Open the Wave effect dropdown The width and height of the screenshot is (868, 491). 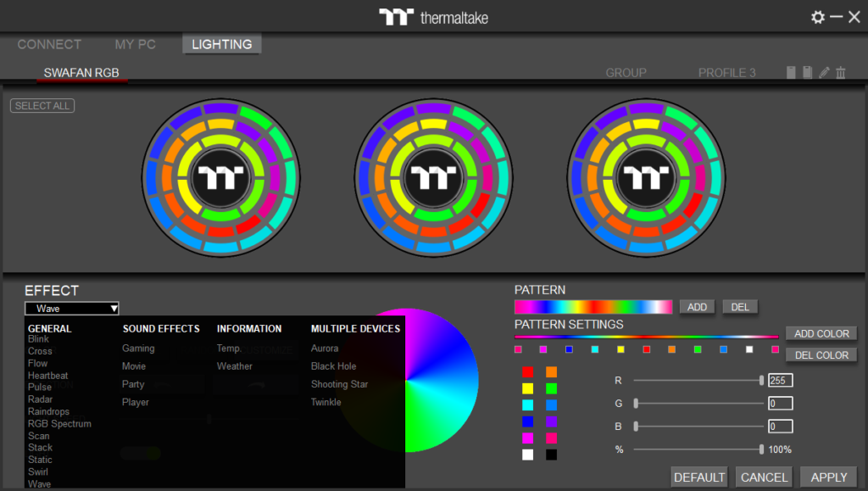pyautogui.click(x=72, y=309)
